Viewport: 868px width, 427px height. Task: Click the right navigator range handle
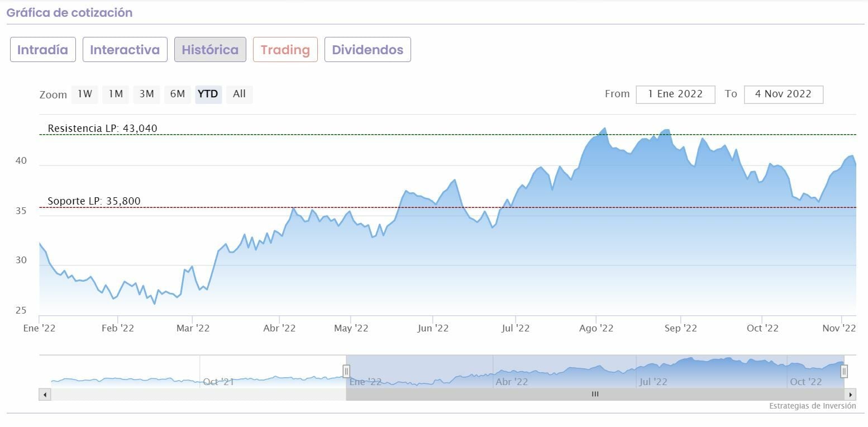[844, 371]
